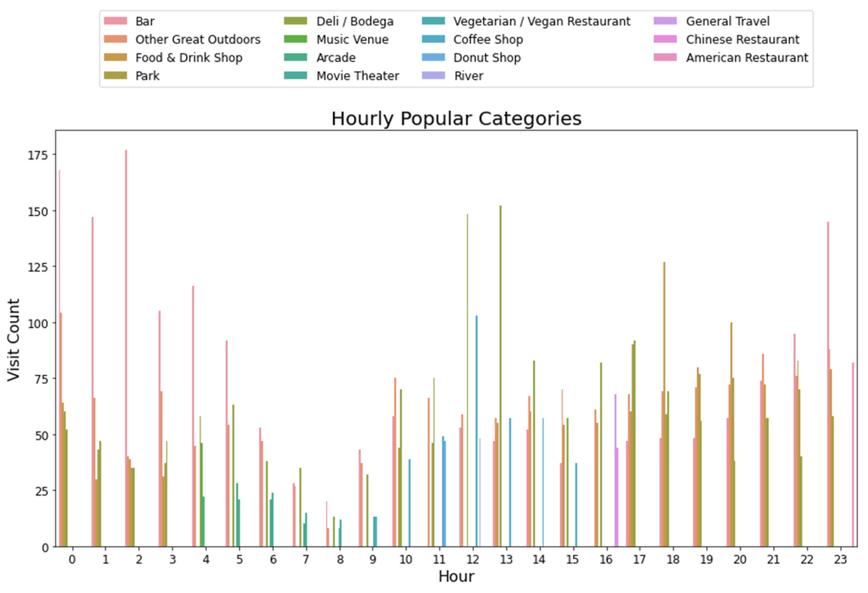Click the General Travel legend swatch

point(665,21)
